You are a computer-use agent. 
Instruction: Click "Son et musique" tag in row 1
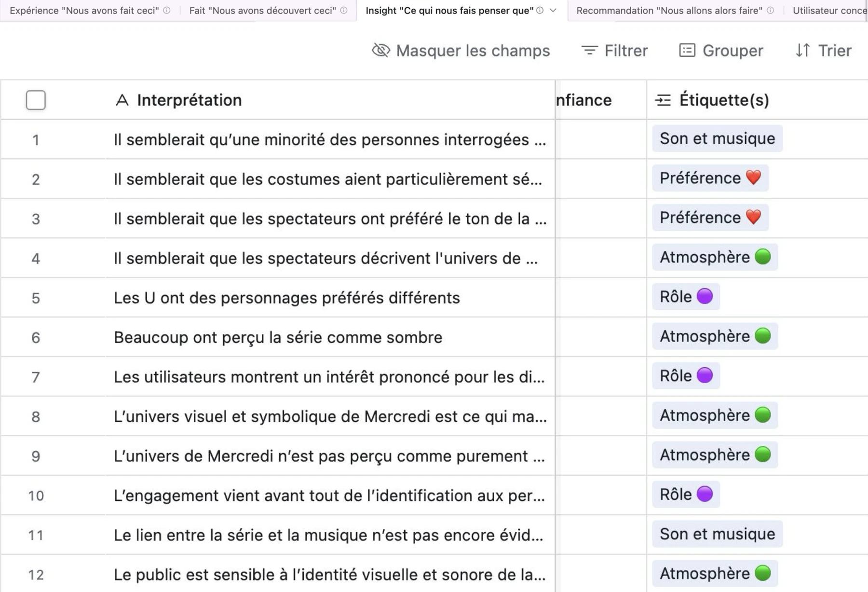717,138
